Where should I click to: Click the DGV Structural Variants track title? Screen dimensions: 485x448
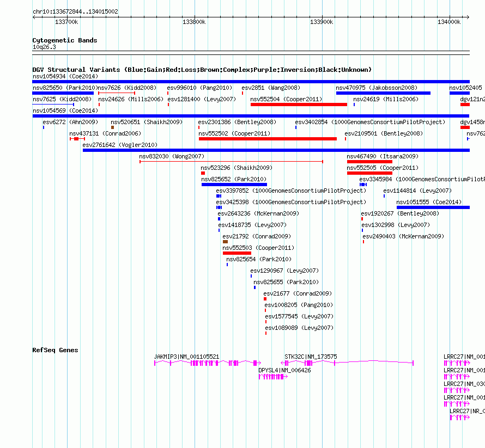(202, 70)
